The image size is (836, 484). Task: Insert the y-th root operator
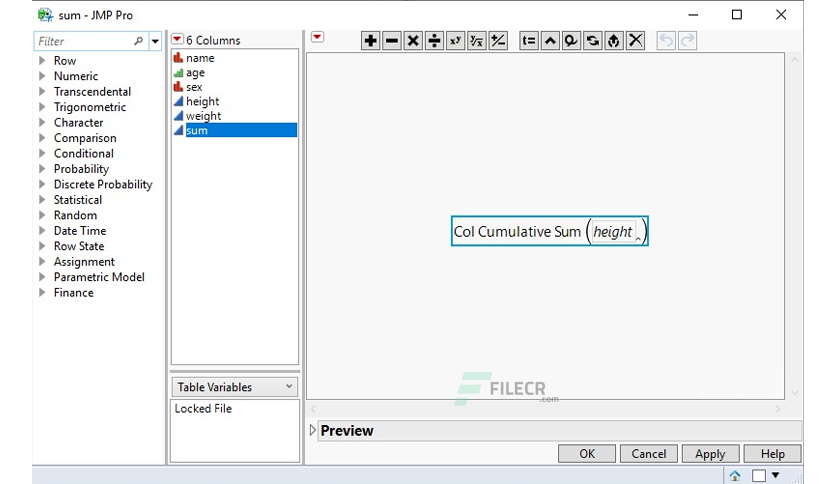click(x=477, y=41)
